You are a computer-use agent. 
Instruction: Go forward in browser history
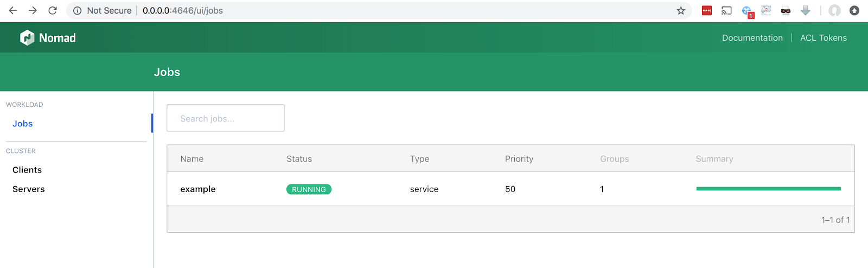[x=33, y=10]
